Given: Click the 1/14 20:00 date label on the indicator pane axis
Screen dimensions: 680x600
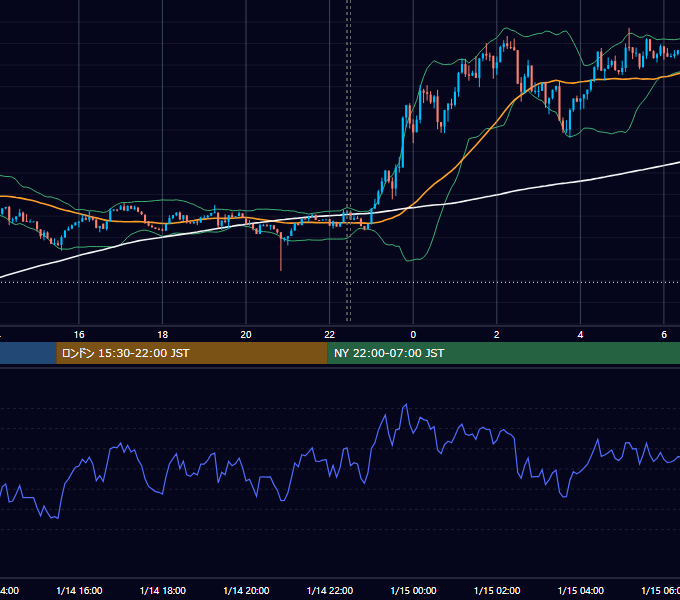Looking at the screenshot, I should coord(246,591).
